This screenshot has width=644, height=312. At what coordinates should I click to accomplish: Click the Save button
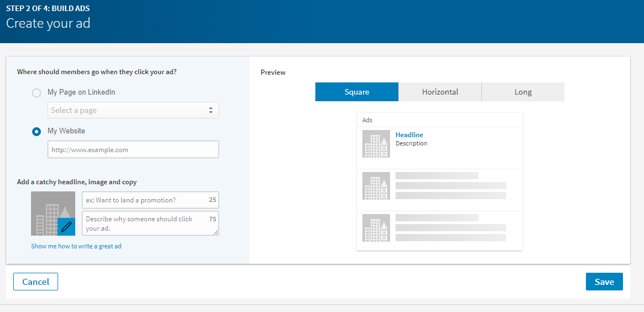point(604,282)
